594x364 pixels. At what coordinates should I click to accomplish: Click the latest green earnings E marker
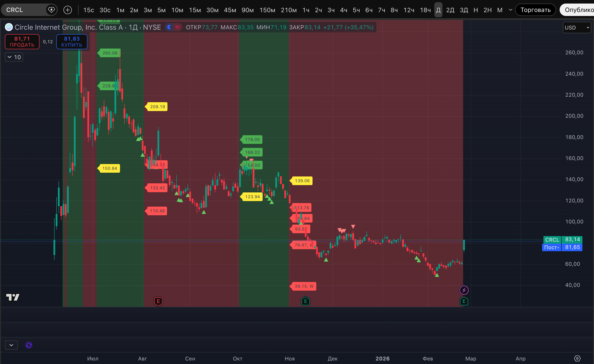click(464, 301)
